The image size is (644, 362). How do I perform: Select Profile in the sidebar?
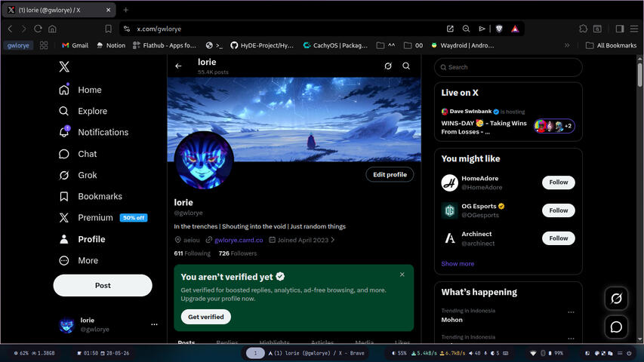click(x=82, y=239)
